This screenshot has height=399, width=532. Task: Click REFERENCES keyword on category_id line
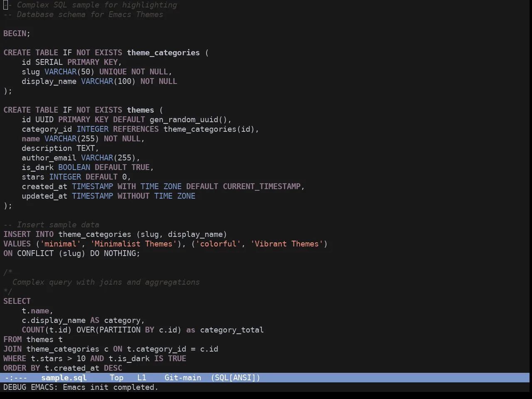[136, 129]
